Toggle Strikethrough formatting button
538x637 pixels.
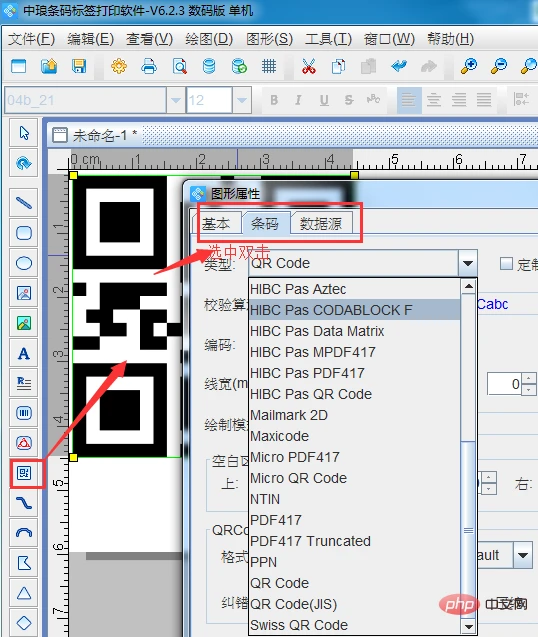click(349, 100)
